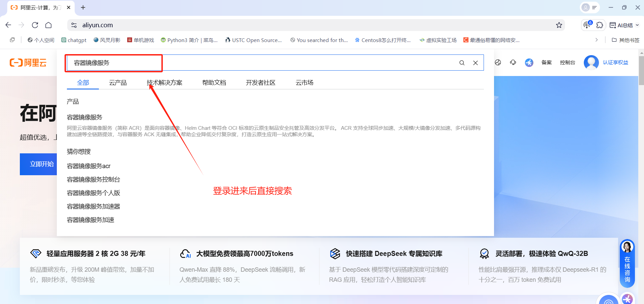The height and width of the screenshot is (304, 644).
Task: Choose suggestion 容器镜像服务控制台
Action: pyautogui.click(x=93, y=179)
